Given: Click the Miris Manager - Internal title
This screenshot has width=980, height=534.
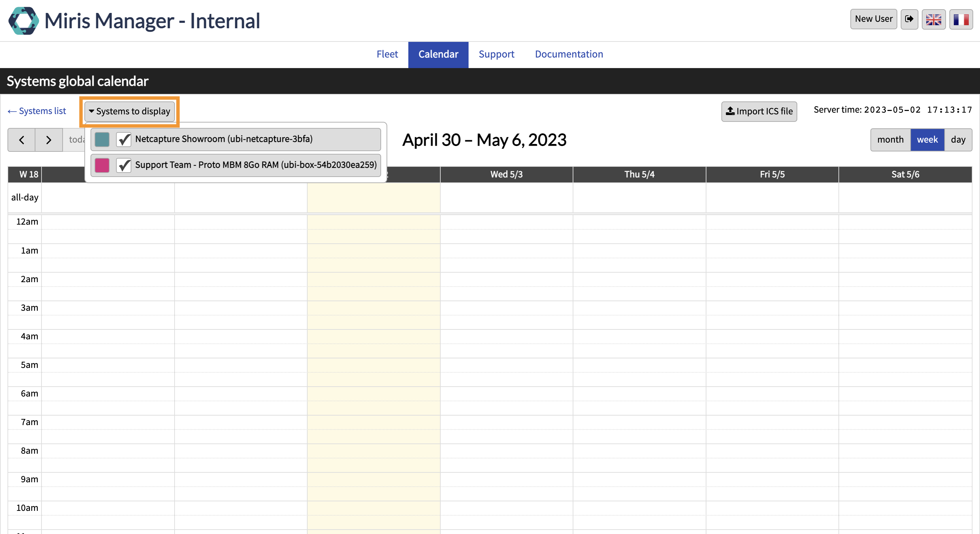Looking at the screenshot, I should click(152, 21).
